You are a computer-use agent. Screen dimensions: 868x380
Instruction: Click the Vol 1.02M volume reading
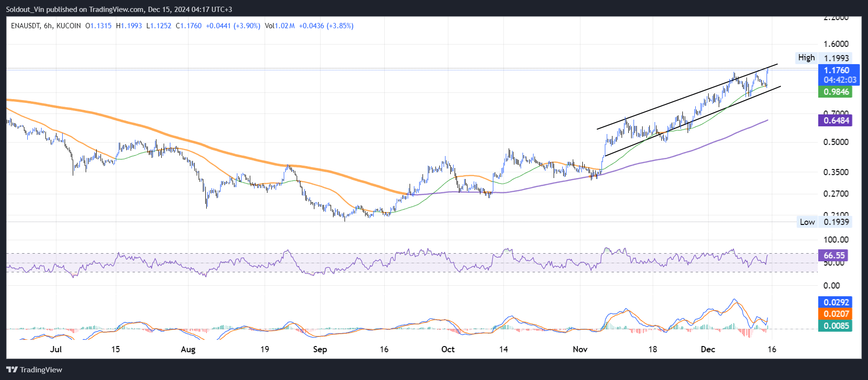click(280, 26)
